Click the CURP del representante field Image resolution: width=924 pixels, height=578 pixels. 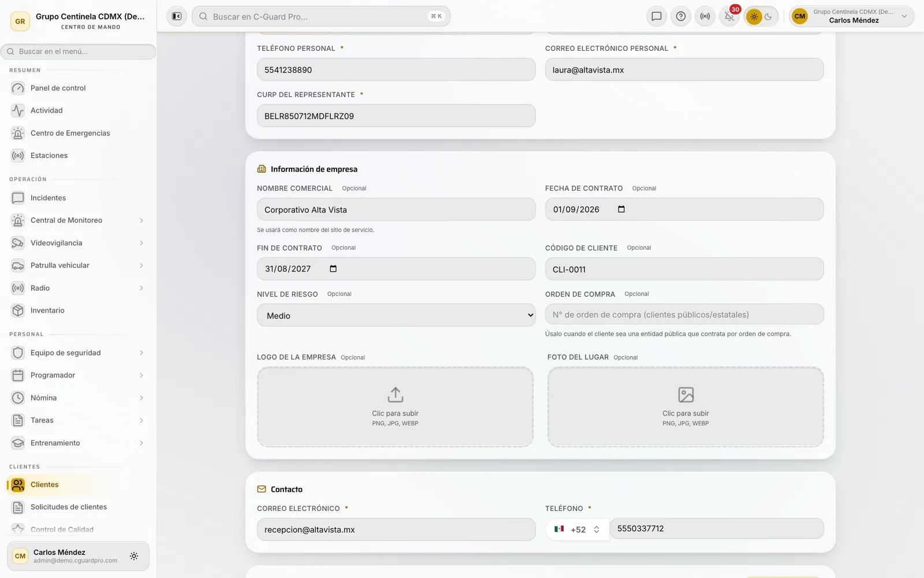[396, 116]
